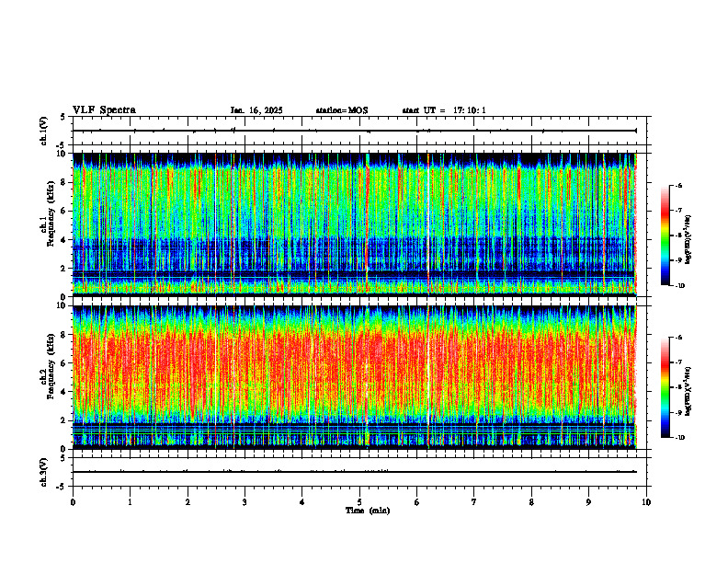Viewport: 728px width, 563px height.
Task: Click the ch.1 spectrogram color scale bar
Action: pos(665,236)
